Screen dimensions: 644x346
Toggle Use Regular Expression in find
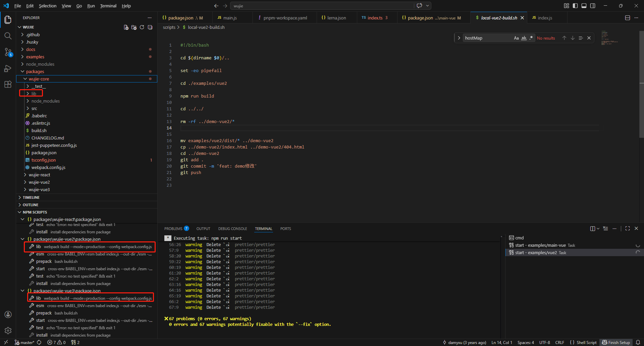click(531, 38)
